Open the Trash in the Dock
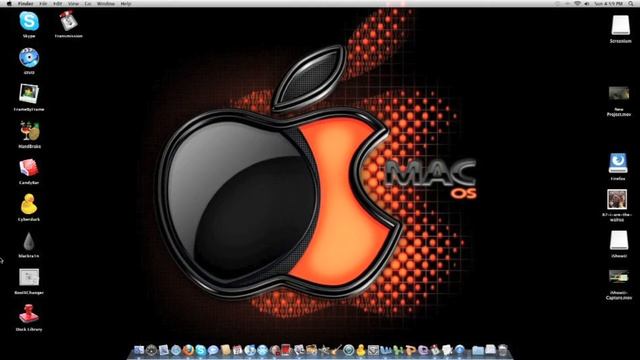This screenshot has height=360, width=640. (x=502, y=350)
